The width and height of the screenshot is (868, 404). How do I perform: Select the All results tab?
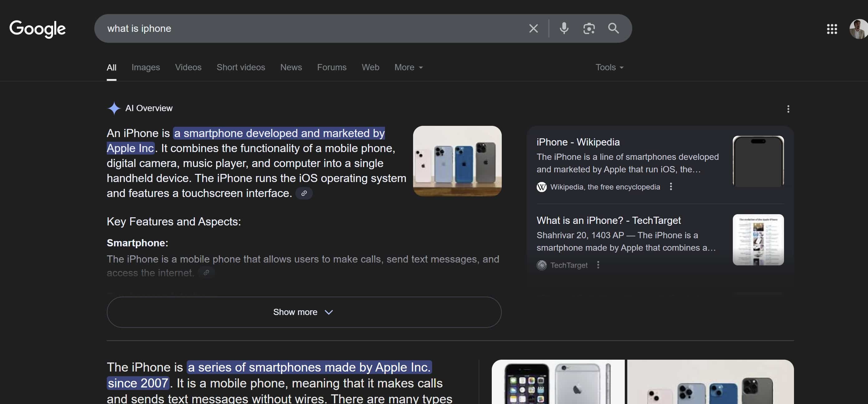(x=111, y=67)
